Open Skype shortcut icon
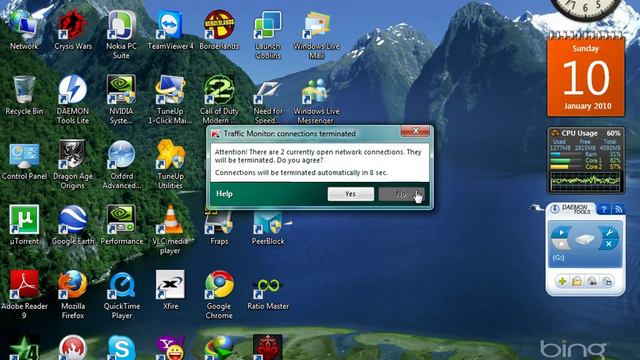The image size is (640, 360). (121, 348)
